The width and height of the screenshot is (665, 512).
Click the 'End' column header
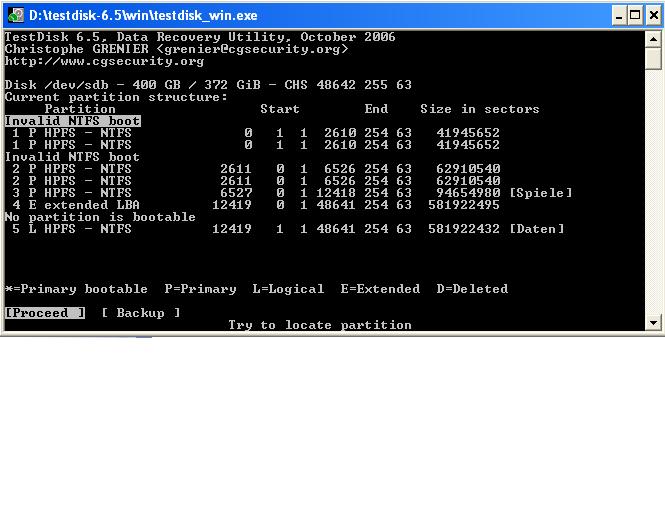click(376, 109)
